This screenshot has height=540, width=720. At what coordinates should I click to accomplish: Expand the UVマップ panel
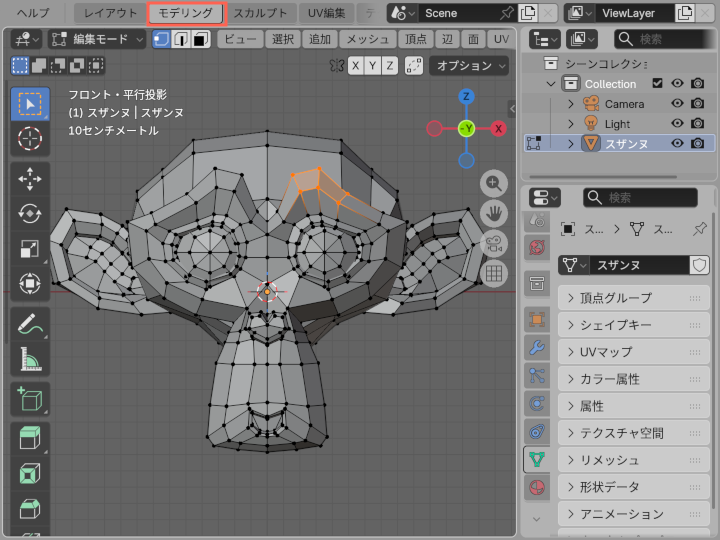pos(634,352)
